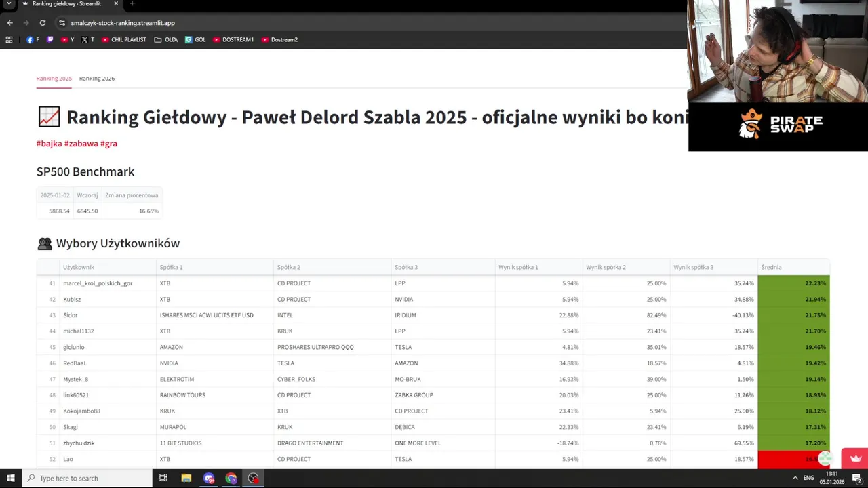Select the 17.20% average cell
The width and height of the screenshot is (868, 488).
[793, 443]
